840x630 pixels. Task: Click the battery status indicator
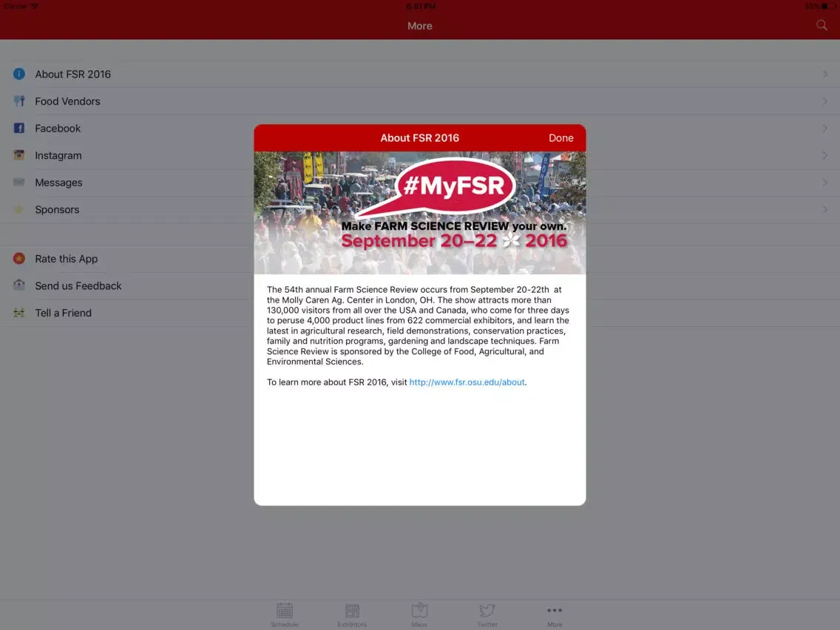(828, 7)
